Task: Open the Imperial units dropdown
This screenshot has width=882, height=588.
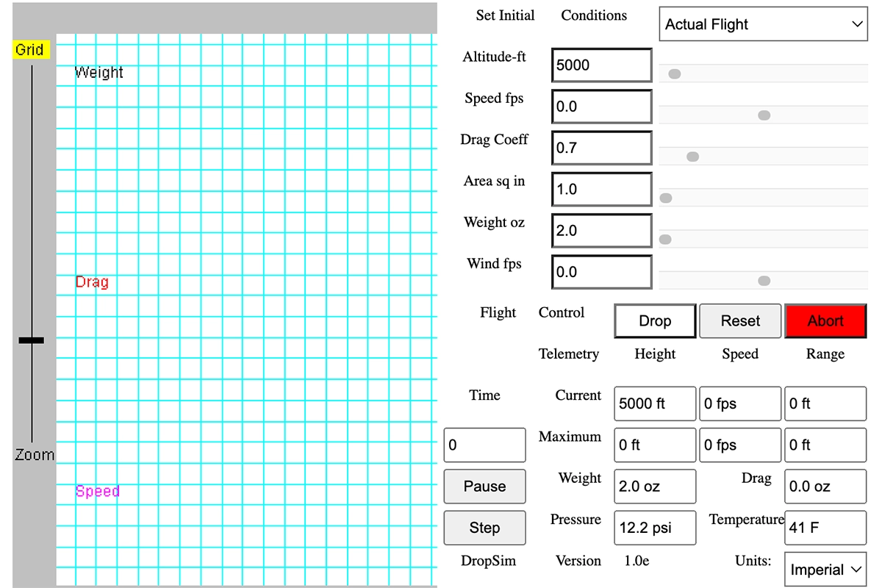Action: tap(825, 570)
